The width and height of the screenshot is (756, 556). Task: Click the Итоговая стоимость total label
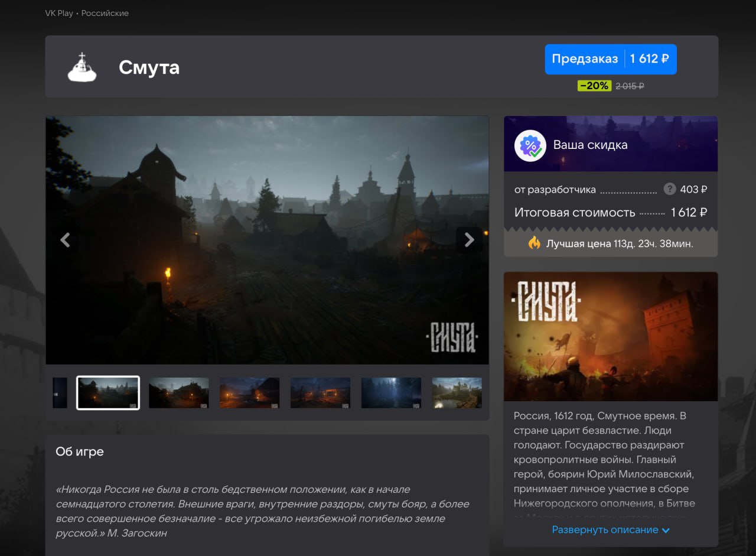(x=575, y=213)
